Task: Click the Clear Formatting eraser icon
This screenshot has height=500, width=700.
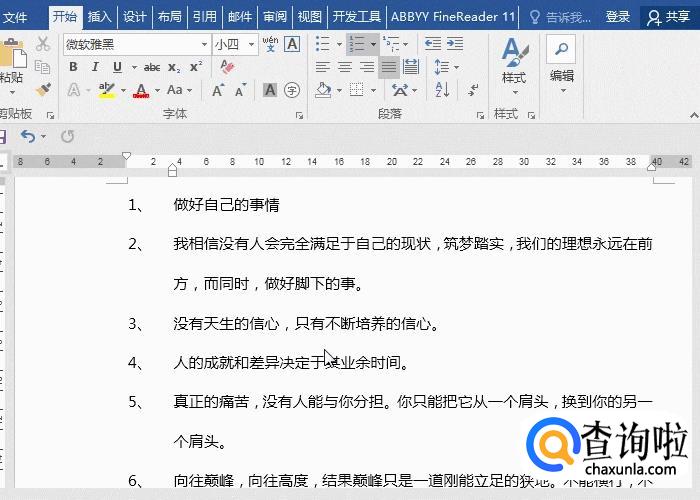Action: click(227, 67)
